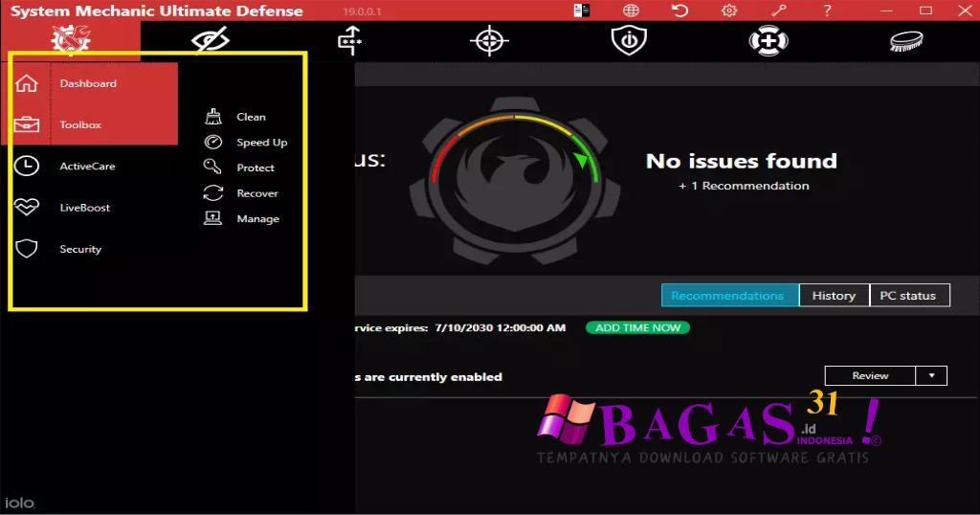Click the globe language icon in title bar

coord(631,11)
